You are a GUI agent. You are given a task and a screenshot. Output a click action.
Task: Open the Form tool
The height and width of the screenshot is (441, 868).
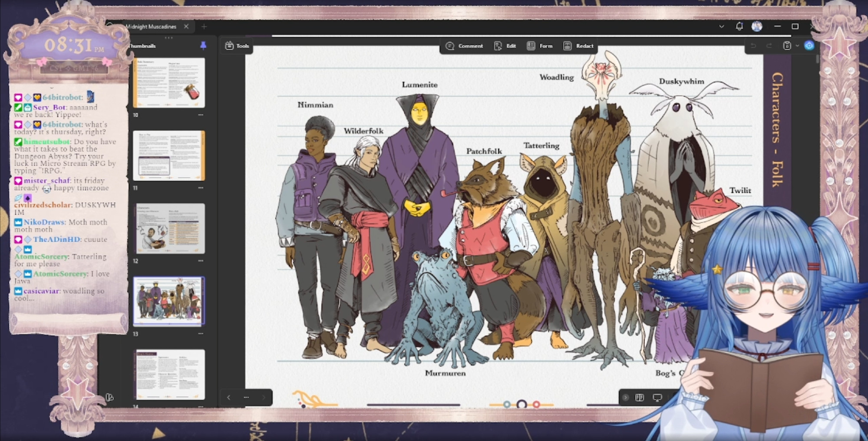pyautogui.click(x=540, y=46)
